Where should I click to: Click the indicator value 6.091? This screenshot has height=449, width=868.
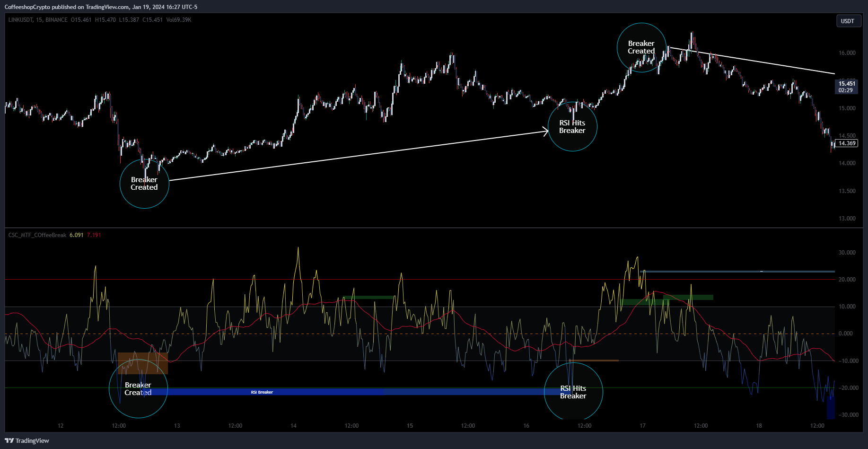click(77, 235)
